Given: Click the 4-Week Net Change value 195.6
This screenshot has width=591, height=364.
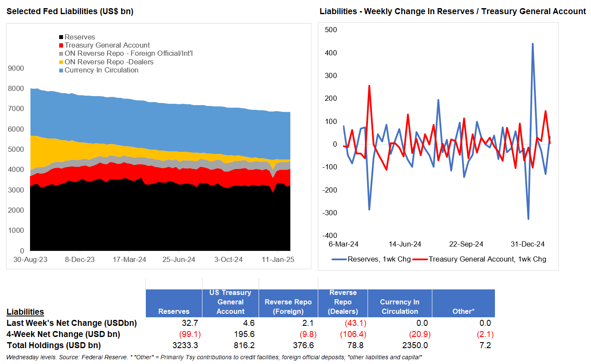Looking at the screenshot, I should (245, 334).
